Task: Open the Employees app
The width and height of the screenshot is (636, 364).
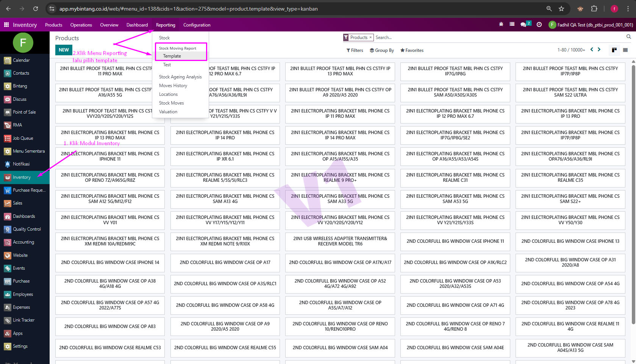Action: coord(25,294)
